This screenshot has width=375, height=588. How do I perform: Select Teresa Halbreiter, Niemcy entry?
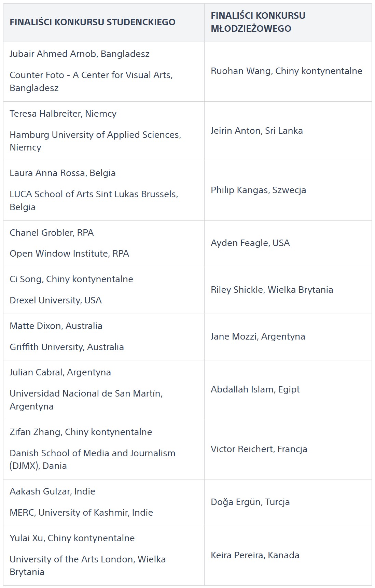[63, 114]
